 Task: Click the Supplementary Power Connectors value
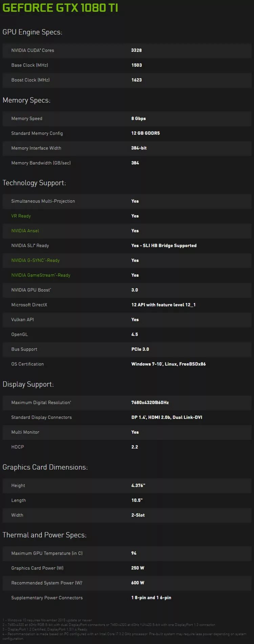pyautogui.click(x=151, y=598)
